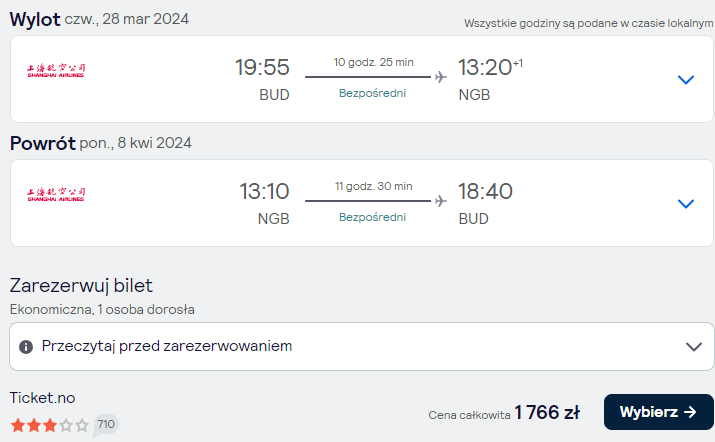Click the Ticket.no star rating
Screen dimensions: 715x442
point(50,425)
